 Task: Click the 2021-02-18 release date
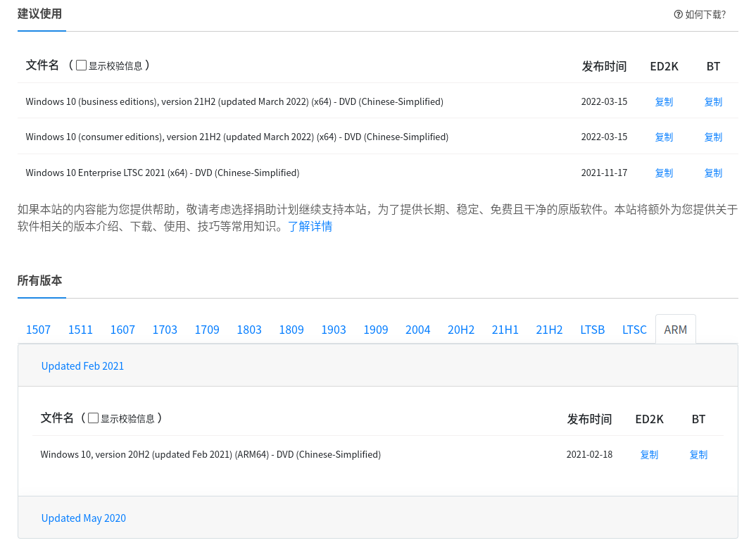pyautogui.click(x=589, y=454)
